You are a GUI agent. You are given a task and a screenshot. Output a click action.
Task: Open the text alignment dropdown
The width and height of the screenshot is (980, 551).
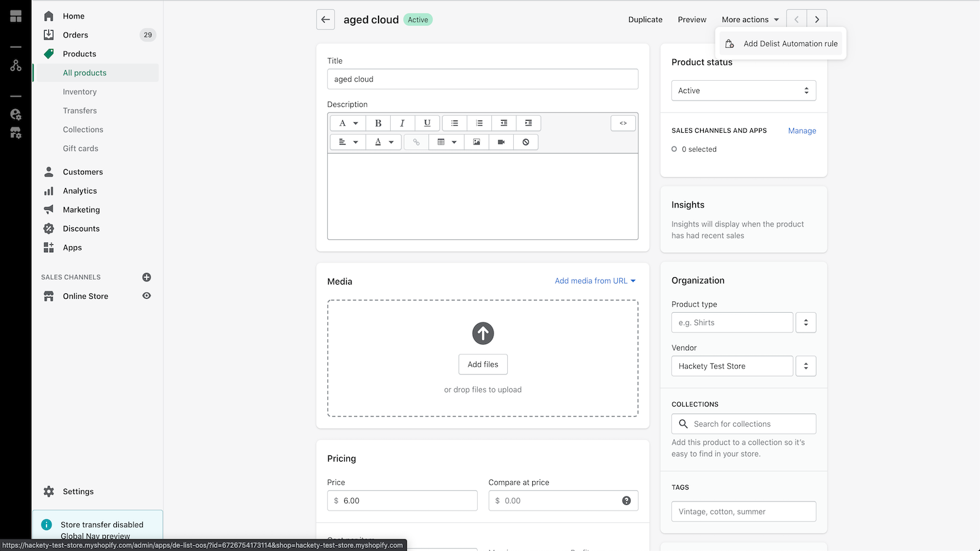(x=348, y=142)
